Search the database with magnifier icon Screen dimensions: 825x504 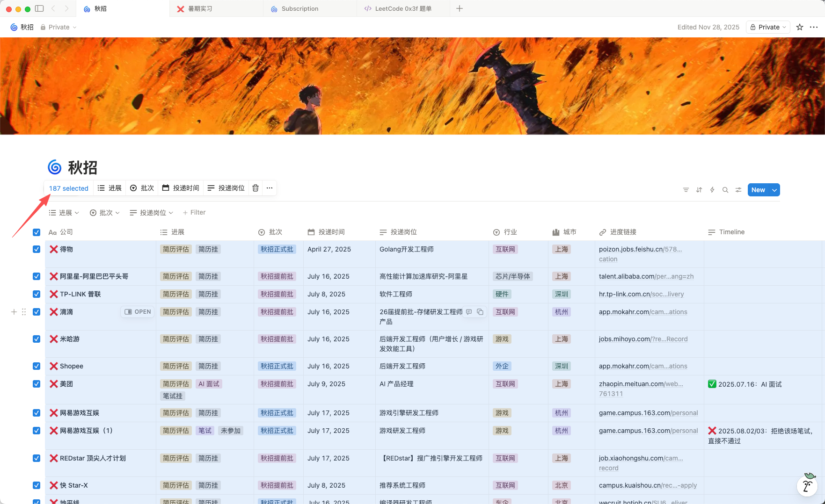pos(725,190)
